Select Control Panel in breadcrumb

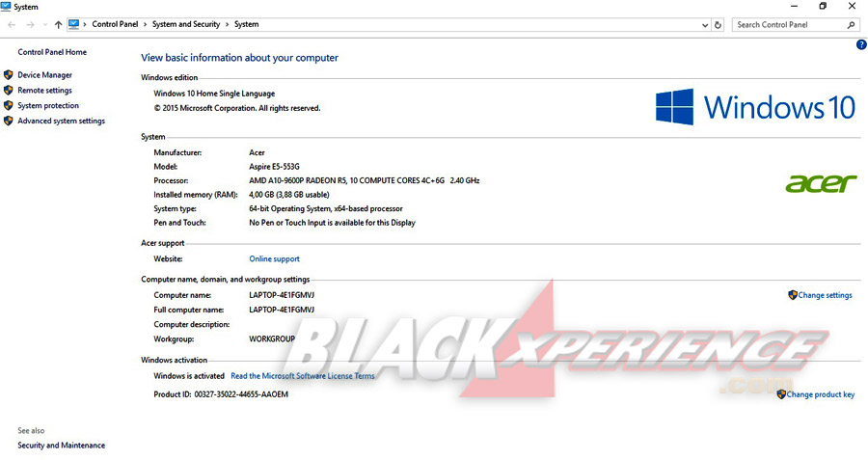(115, 24)
